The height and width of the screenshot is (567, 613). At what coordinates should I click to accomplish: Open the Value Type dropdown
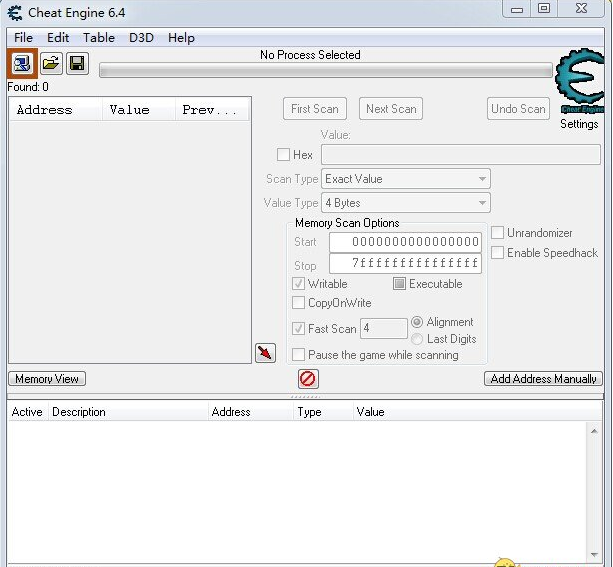pos(406,203)
